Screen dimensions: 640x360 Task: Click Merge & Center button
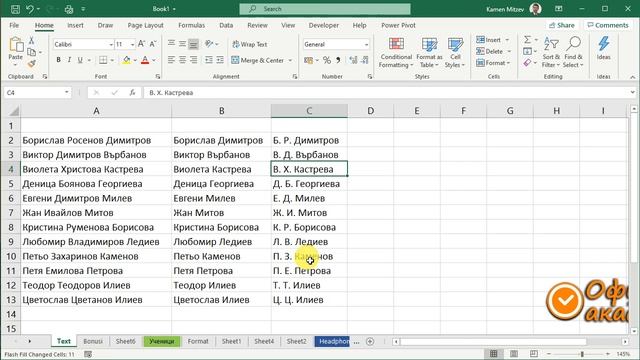258,60
